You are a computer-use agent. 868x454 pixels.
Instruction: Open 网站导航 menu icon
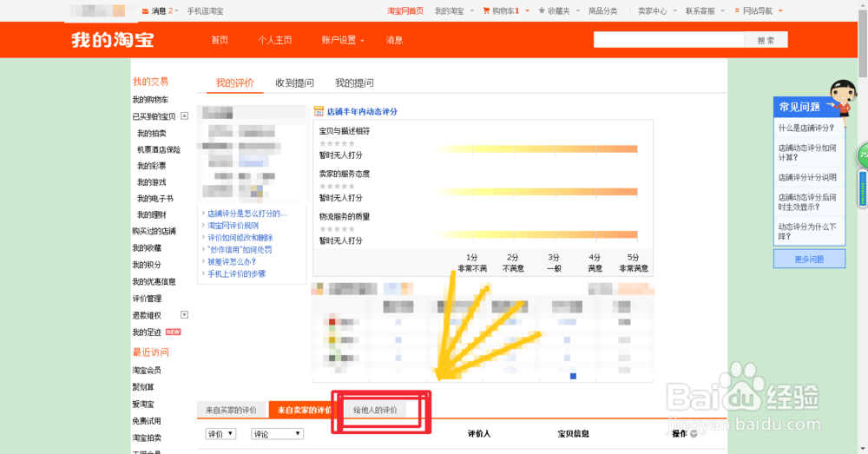pos(737,10)
